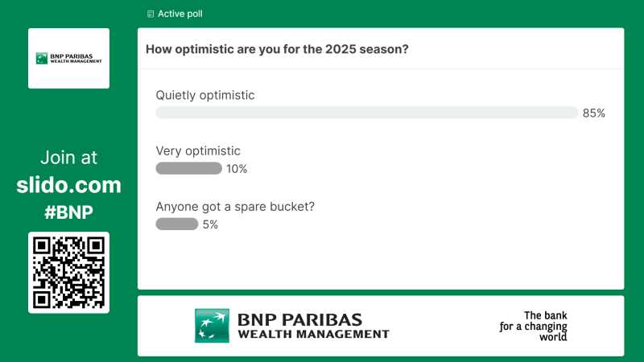Open the slido.com link text
The image size is (644, 362).
(x=68, y=185)
